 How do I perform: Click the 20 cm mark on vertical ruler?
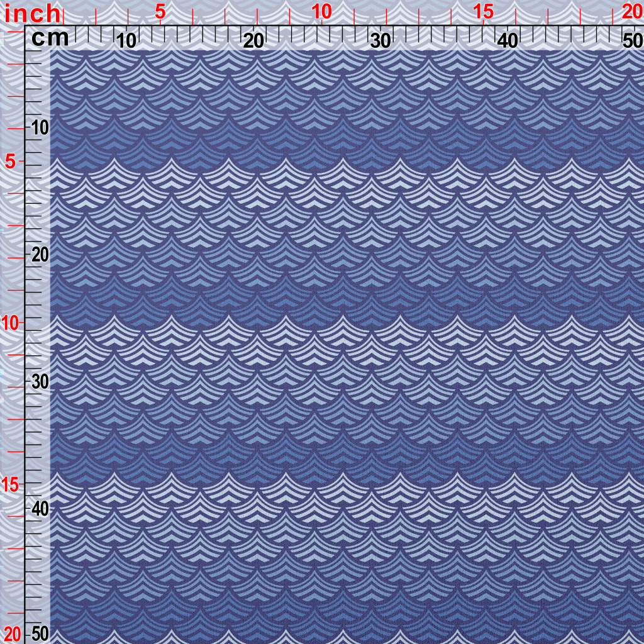(40, 255)
